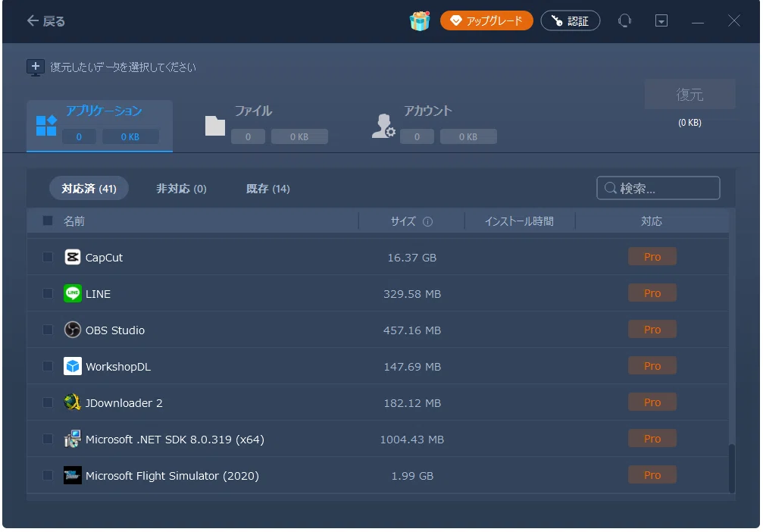Check the LINE checkbox

47,293
